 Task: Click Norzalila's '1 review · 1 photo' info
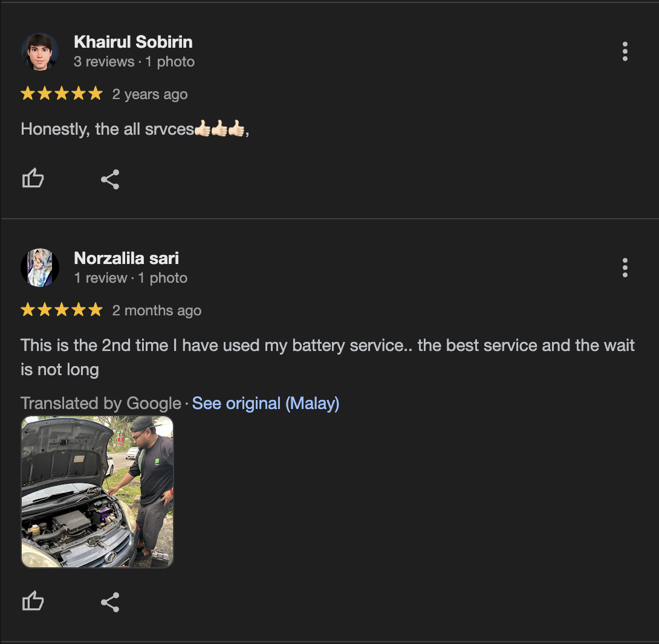[x=131, y=278]
